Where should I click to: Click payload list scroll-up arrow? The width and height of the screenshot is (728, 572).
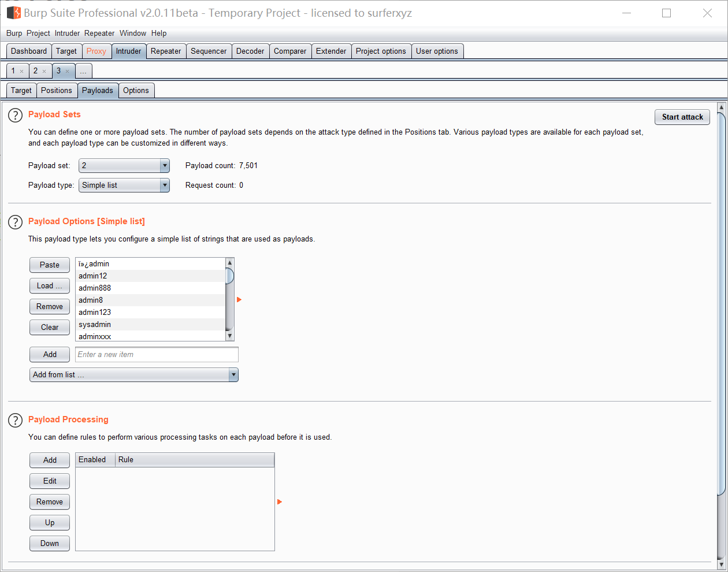[229, 263]
